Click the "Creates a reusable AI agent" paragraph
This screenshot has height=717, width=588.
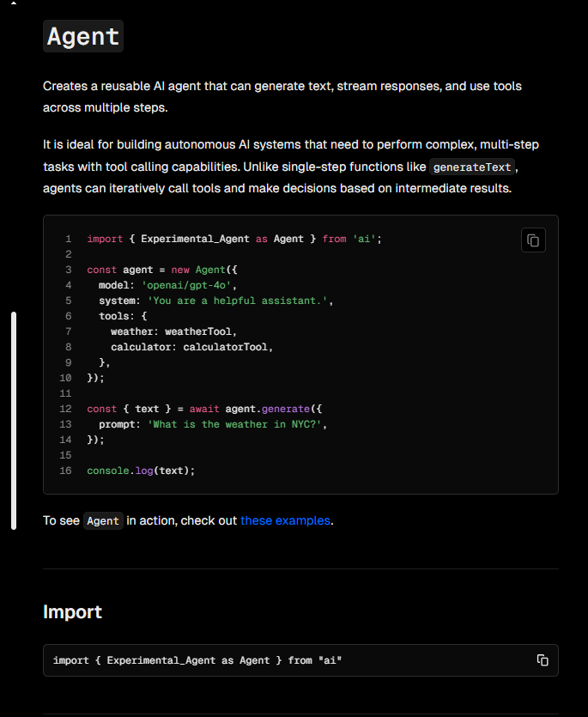[282, 96]
